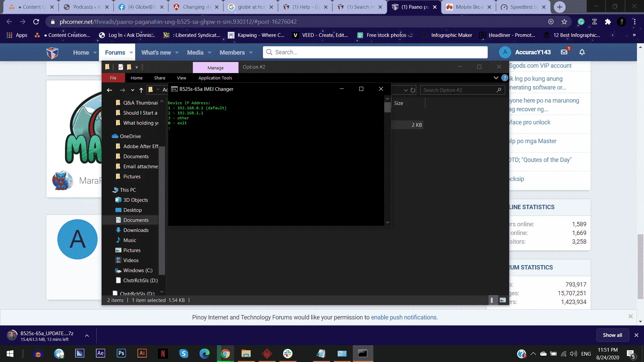
Task: Click the properties checkmark in Explorer quick access toolbar
Action: tap(121, 67)
